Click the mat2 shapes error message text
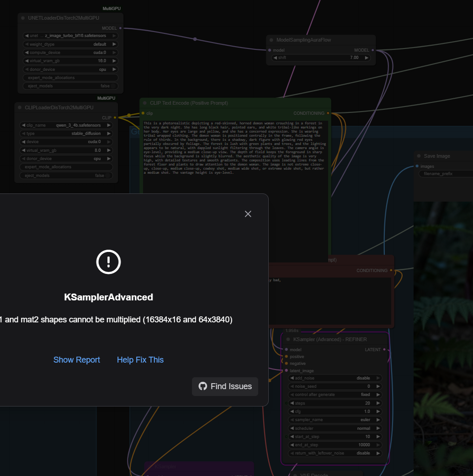This screenshot has height=476, width=473. click(x=116, y=320)
